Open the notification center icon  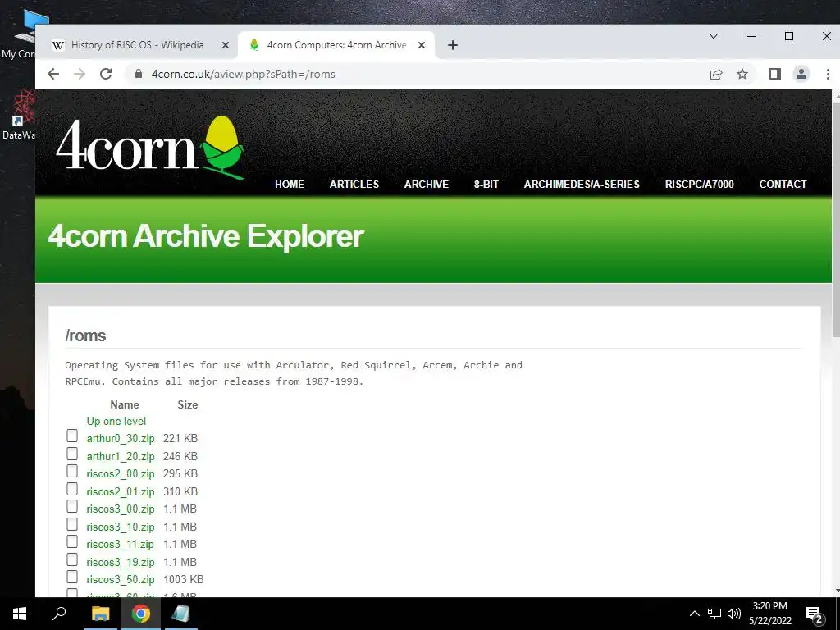(x=815, y=614)
